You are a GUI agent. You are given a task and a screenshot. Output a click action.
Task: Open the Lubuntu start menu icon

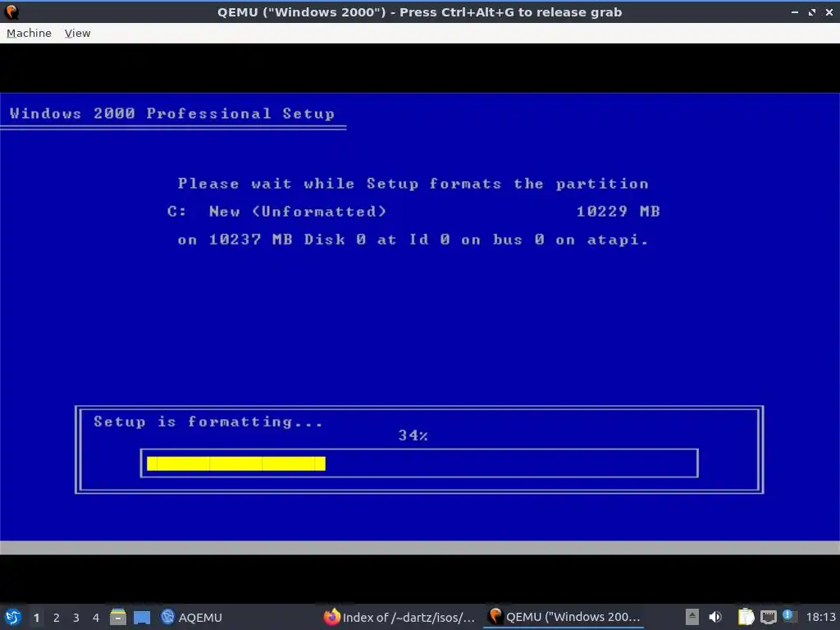[x=12, y=617]
